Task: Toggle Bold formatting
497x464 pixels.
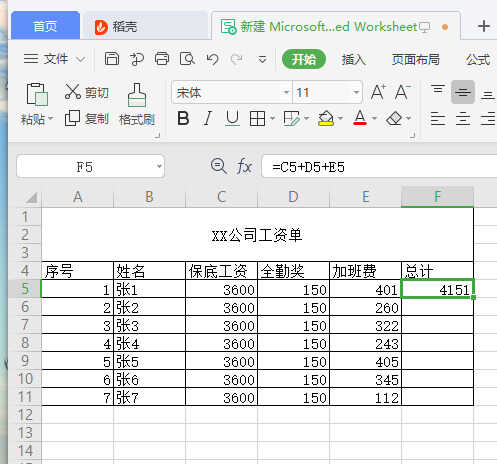Action: [x=183, y=118]
